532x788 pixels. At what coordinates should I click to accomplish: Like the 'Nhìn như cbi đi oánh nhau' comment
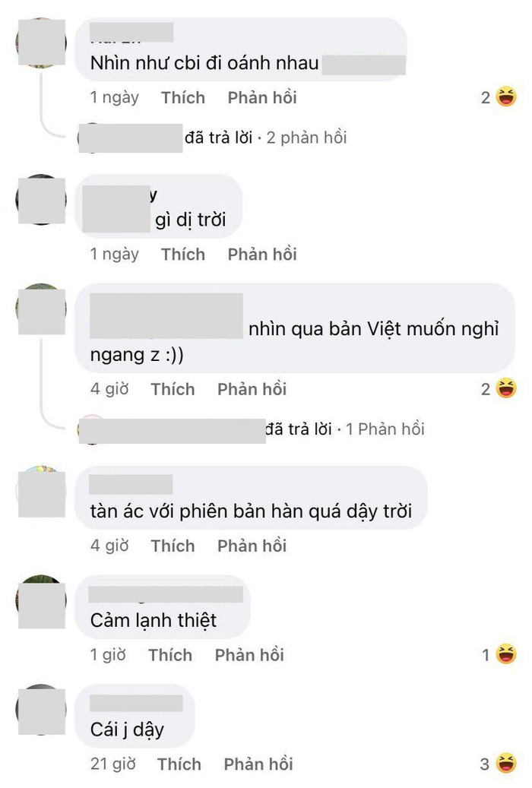(183, 97)
